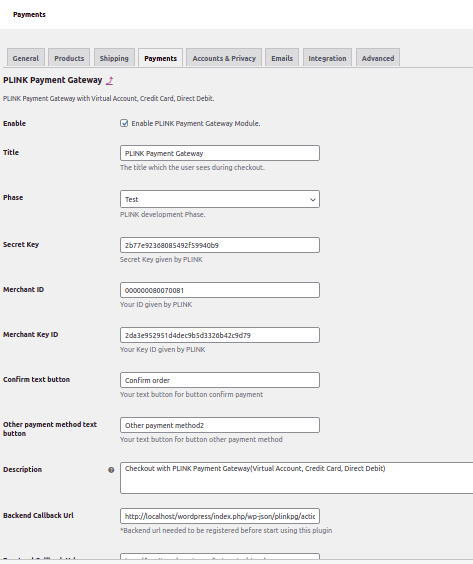Open the General tab
Screen dimensions: 473x564
[26, 58]
